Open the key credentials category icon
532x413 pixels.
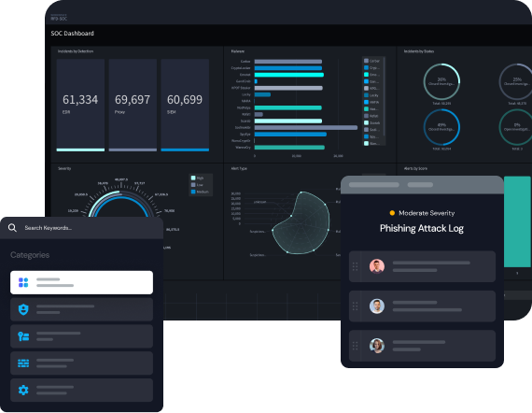(23, 336)
